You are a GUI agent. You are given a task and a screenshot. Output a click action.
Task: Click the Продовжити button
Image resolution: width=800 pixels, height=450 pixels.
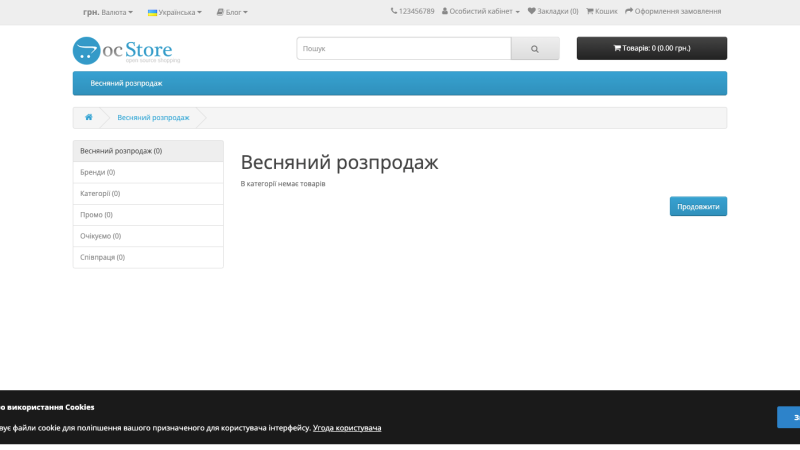(x=698, y=207)
